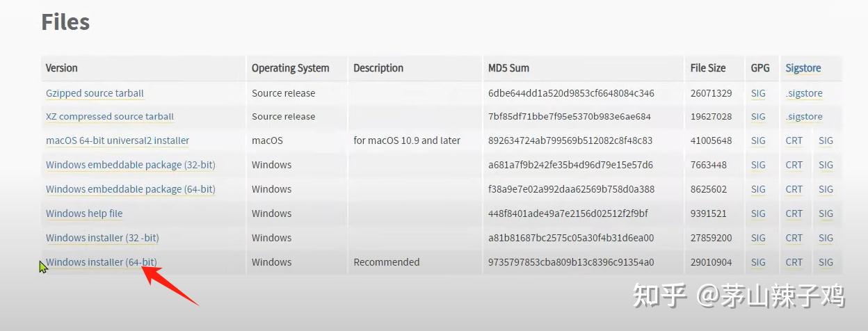Viewport: 868px width, 331px height.
Task: Open GPG SIG for Windows help file
Action: [x=758, y=213]
